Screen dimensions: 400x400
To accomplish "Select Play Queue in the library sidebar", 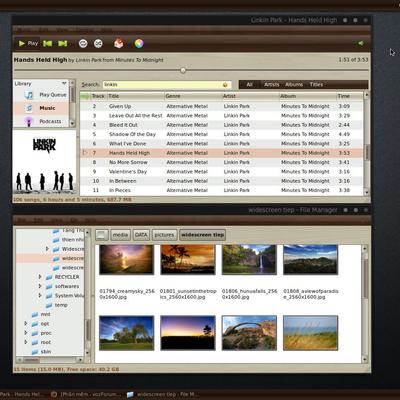I will [x=42, y=95].
